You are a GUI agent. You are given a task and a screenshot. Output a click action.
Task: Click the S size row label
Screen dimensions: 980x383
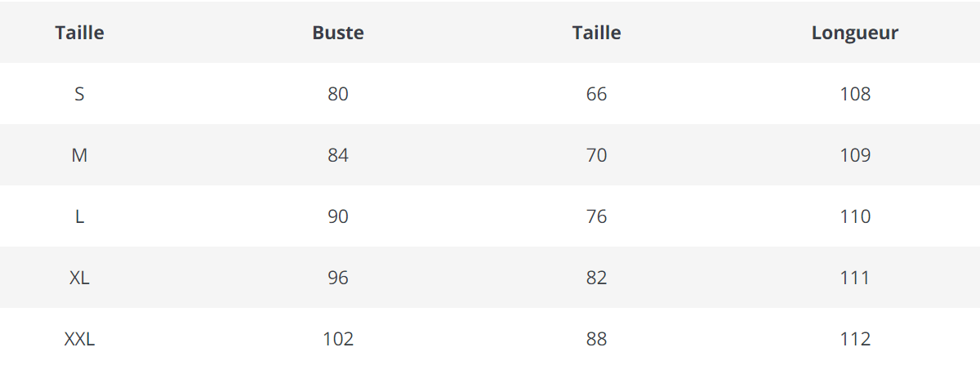point(79,94)
